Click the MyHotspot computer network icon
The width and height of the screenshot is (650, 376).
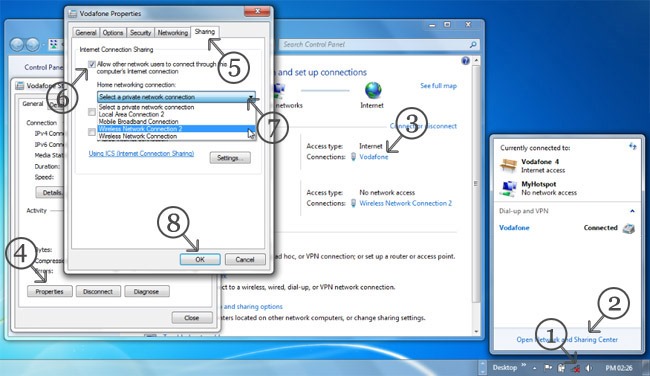pos(508,188)
